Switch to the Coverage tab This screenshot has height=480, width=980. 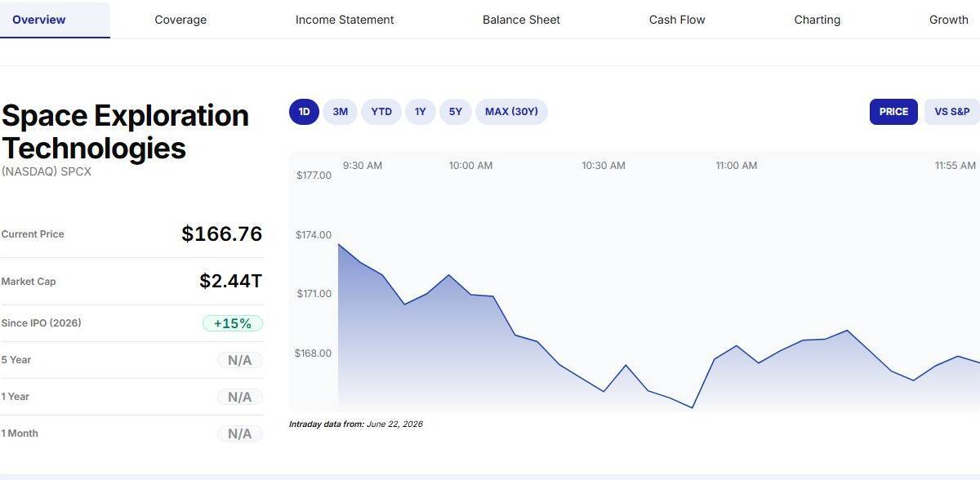[x=180, y=20]
